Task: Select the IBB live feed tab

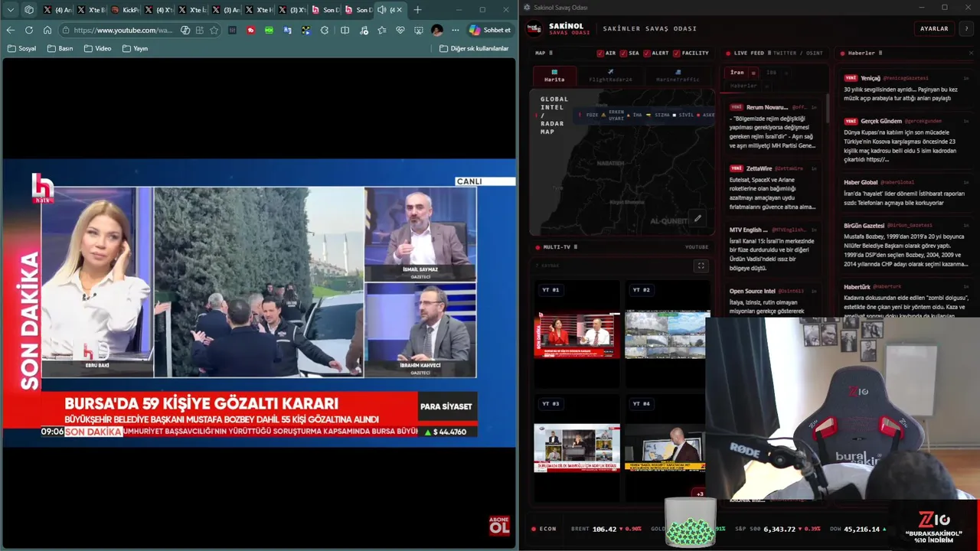Action: click(x=771, y=72)
